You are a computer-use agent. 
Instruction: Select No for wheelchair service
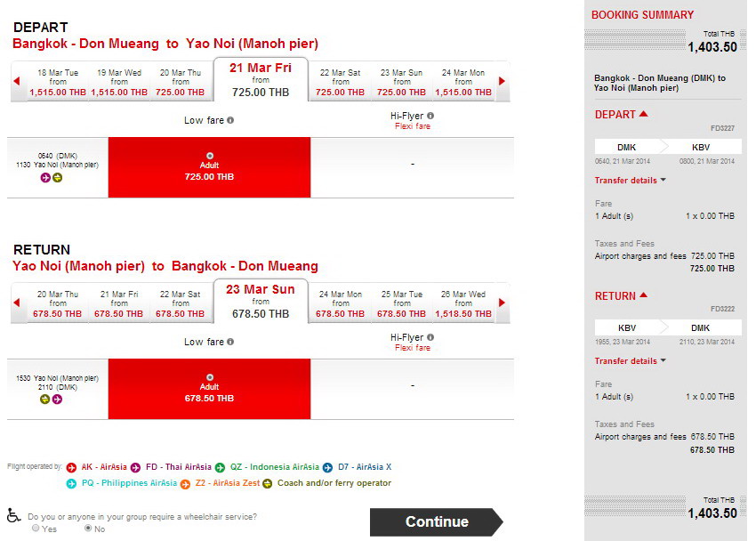click(87, 528)
